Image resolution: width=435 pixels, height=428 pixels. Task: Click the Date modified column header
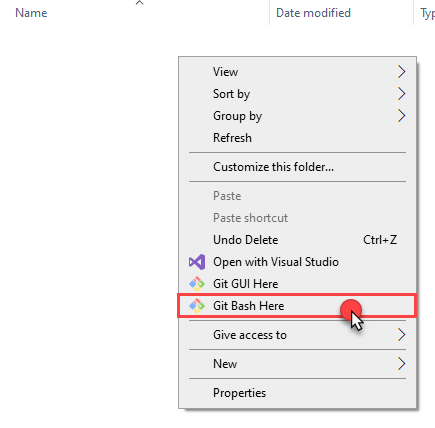313,13
